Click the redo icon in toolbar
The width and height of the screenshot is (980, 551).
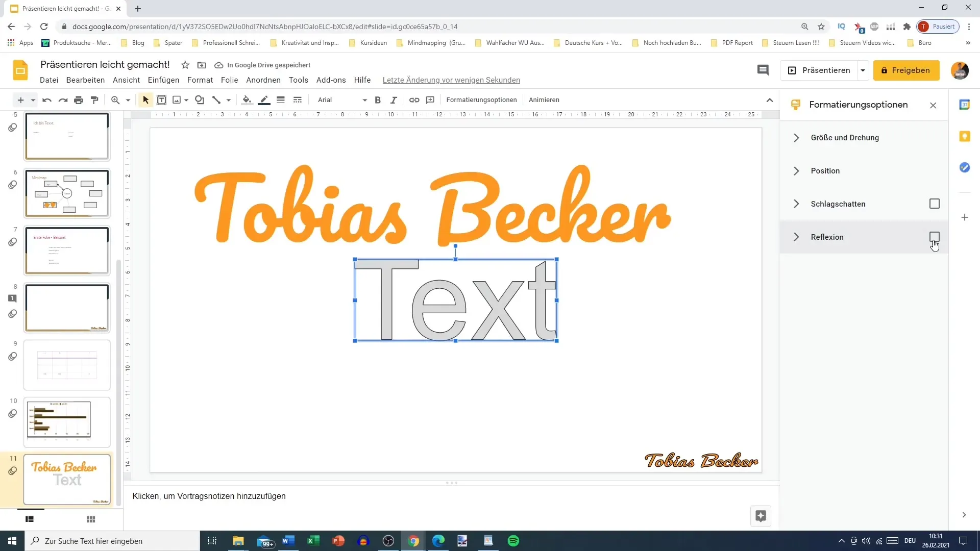[63, 100]
